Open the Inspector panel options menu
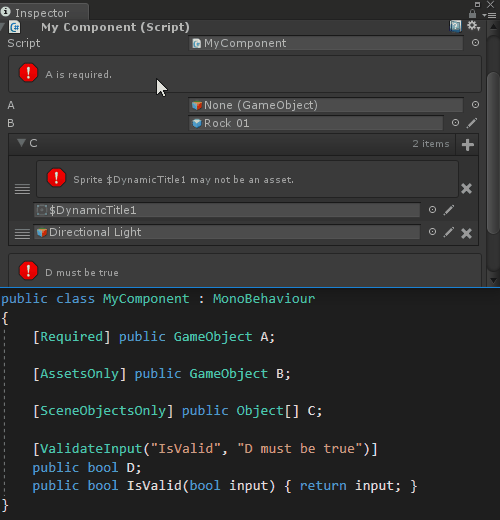This screenshot has width=500, height=520. tap(489, 15)
